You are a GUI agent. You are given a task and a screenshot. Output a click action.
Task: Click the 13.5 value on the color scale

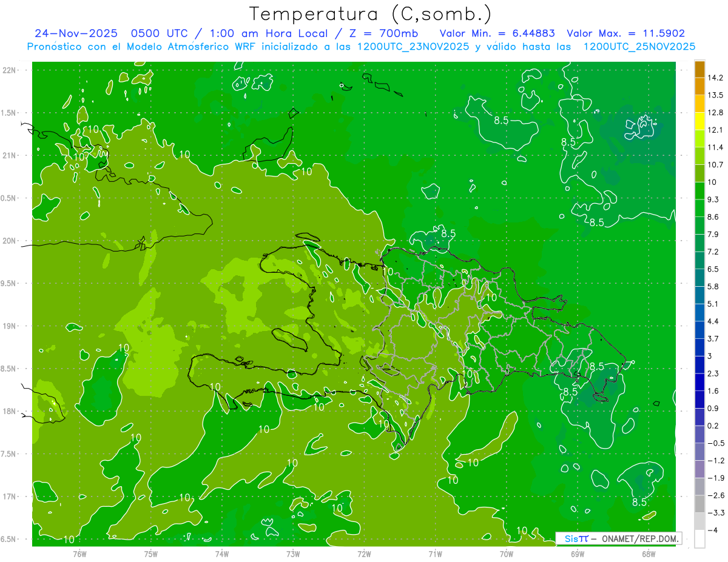pyautogui.click(x=715, y=95)
